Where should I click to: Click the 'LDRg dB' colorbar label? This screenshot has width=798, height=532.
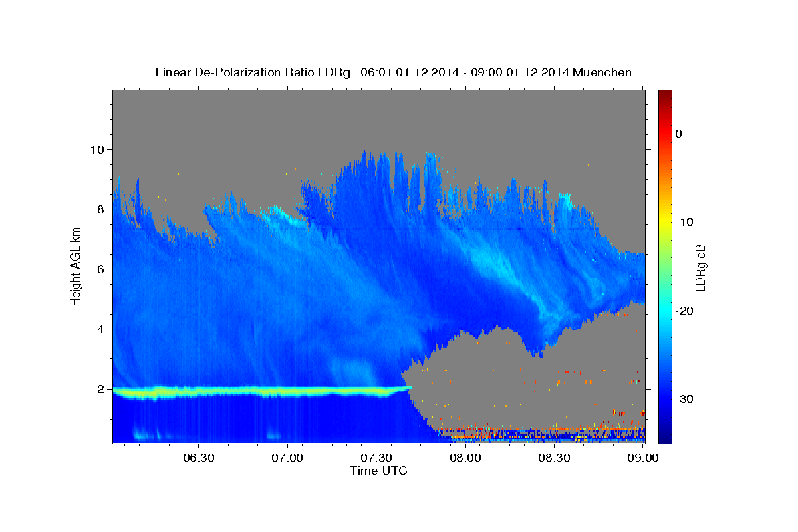[700, 267]
